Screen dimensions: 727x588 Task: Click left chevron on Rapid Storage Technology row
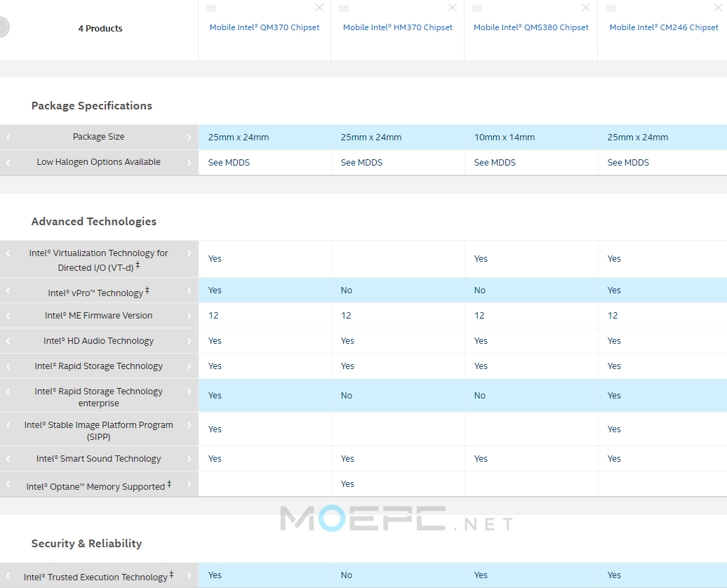(8, 366)
